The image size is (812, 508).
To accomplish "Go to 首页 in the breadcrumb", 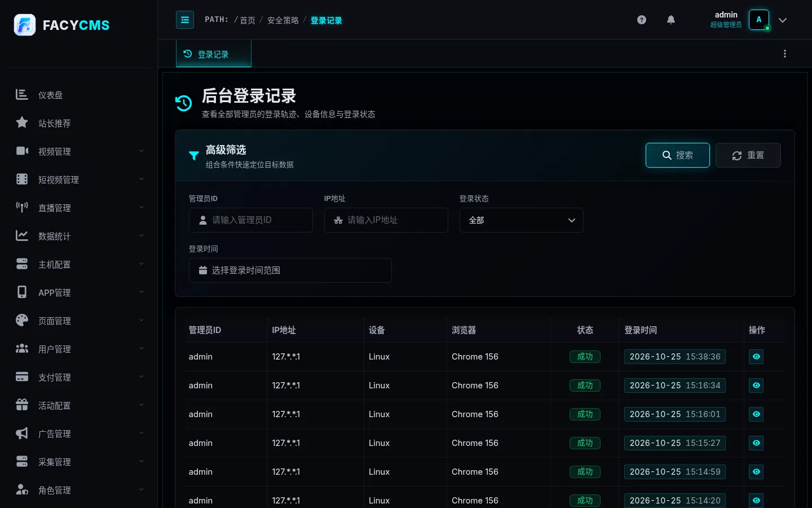I will click(248, 20).
